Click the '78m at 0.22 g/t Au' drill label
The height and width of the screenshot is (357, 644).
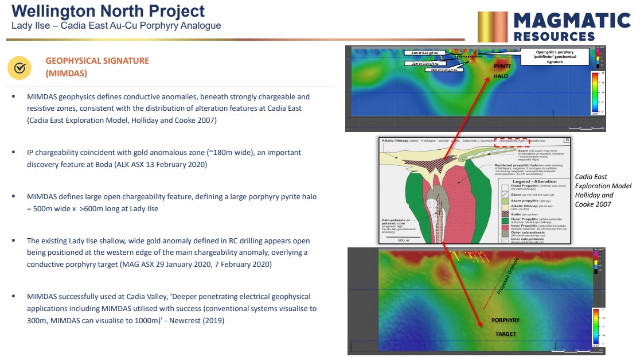tap(444, 70)
